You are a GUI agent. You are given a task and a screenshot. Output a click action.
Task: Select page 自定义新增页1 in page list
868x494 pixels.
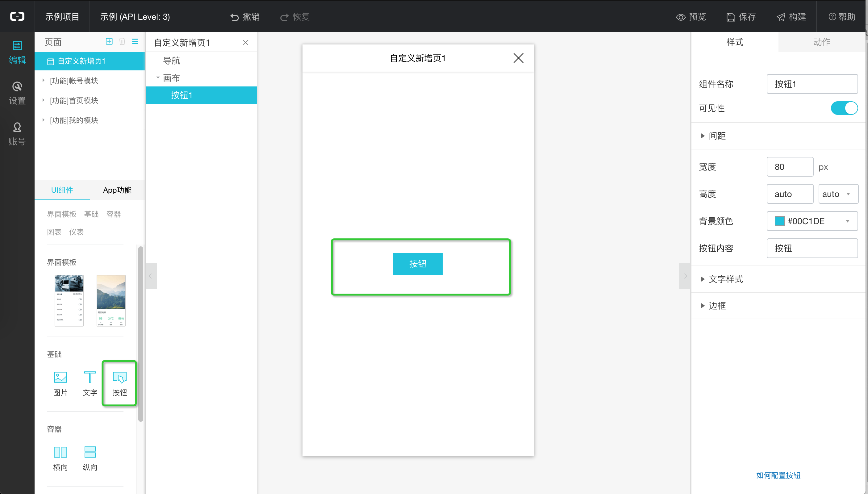[90, 61]
